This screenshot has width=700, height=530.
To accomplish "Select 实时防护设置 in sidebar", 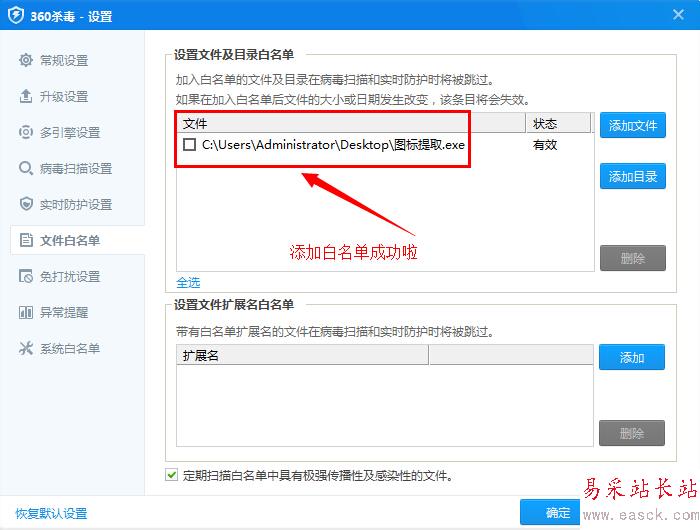I will [78, 204].
